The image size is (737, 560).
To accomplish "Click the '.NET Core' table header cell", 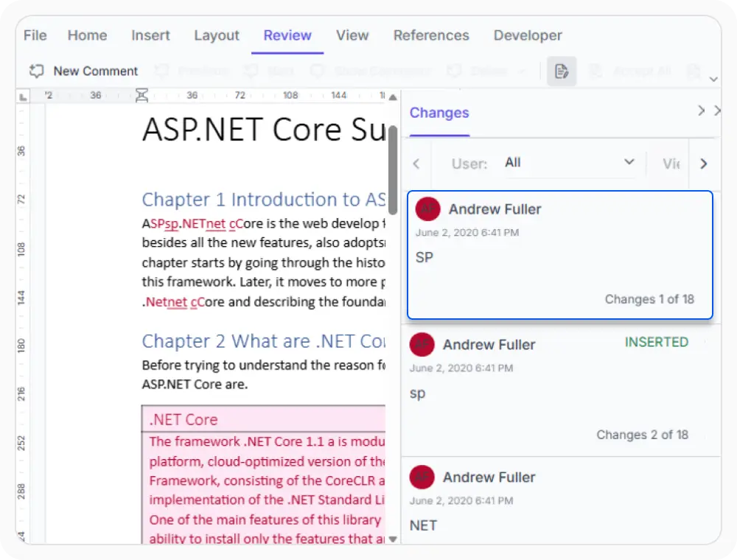I will [x=264, y=419].
